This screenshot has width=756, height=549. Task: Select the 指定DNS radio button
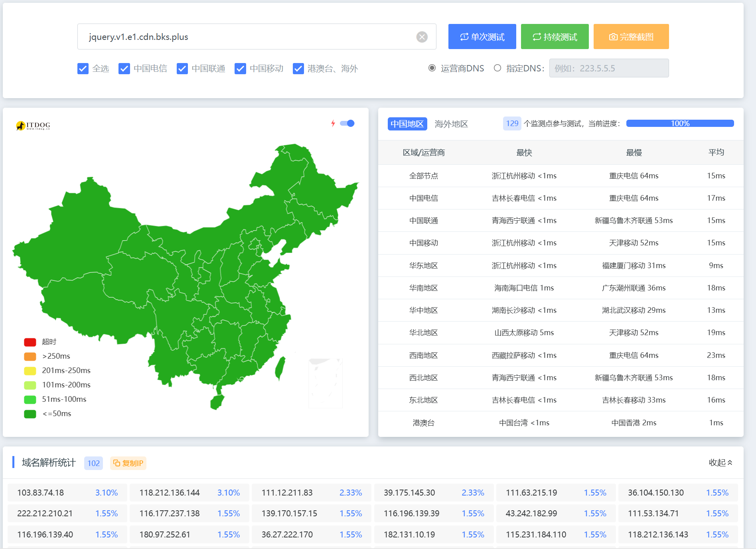(497, 68)
